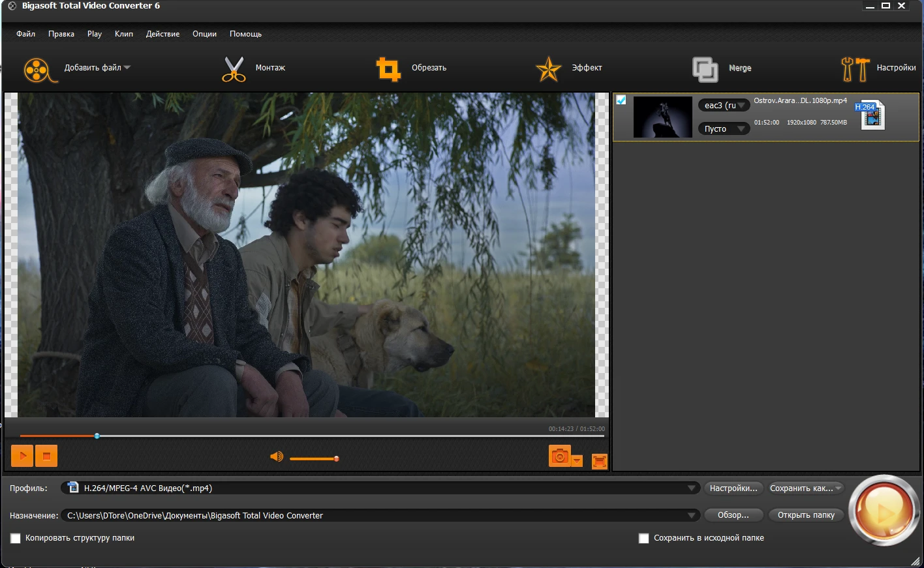Enable Сохранить в исходной папке checkbox

coord(644,539)
